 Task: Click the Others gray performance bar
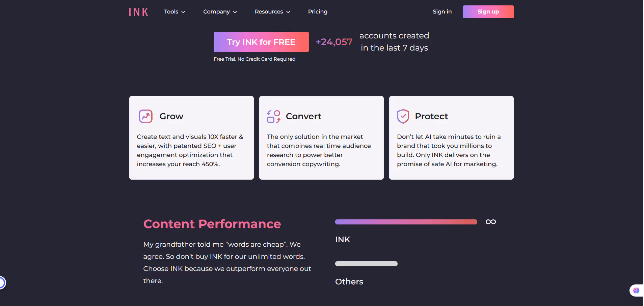pyautogui.click(x=366, y=264)
